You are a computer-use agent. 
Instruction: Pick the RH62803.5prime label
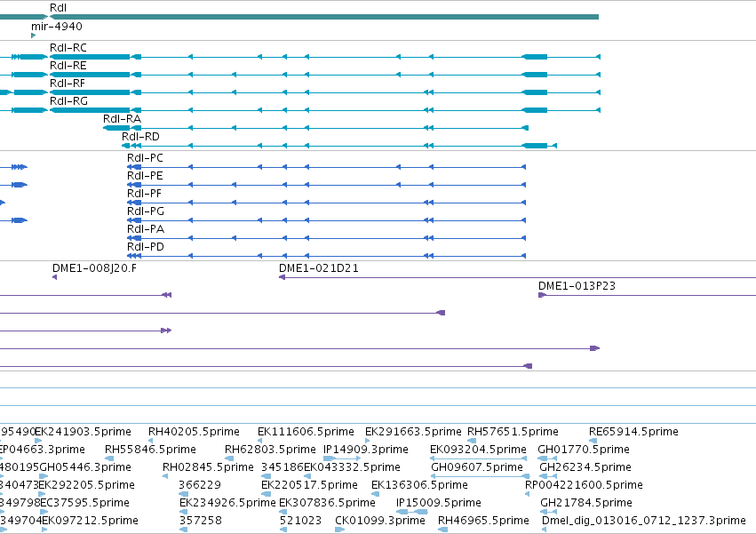(270, 449)
